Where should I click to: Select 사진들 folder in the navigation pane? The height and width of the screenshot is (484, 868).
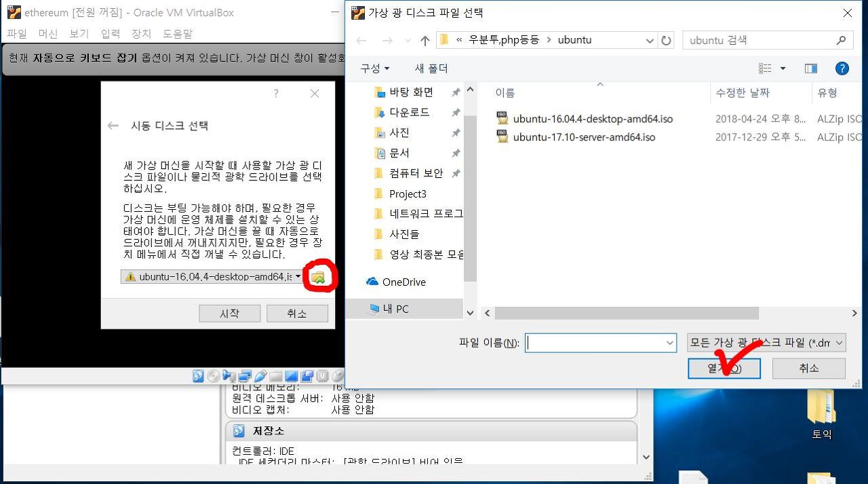[x=404, y=234]
